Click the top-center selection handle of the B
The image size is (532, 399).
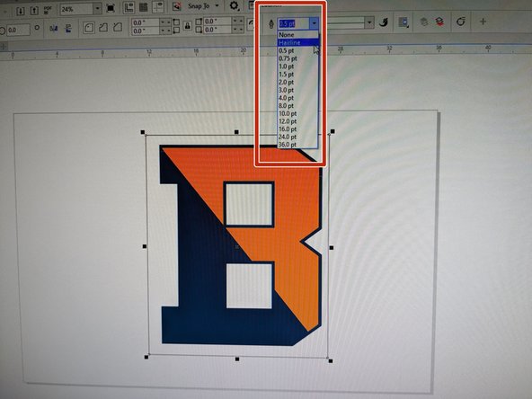tap(236, 132)
